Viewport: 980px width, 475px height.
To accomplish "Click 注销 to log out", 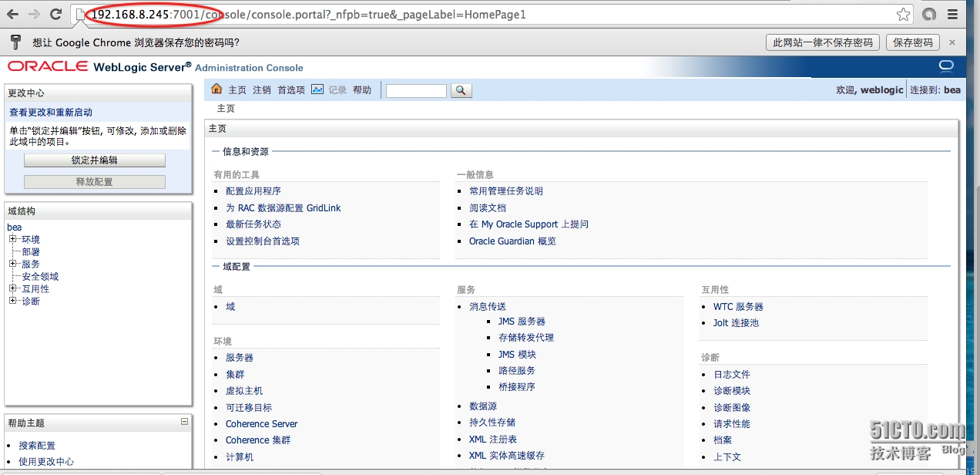I will pos(262,90).
